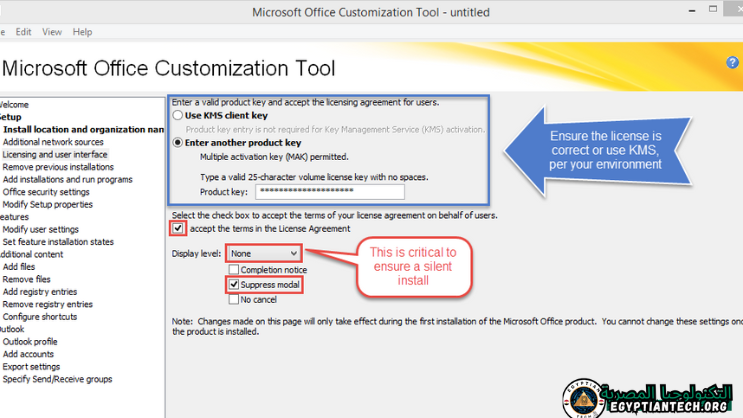743x418 pixels.
Task: Uncheck the Suppress modal checkbox
Action: click(234, 285)
